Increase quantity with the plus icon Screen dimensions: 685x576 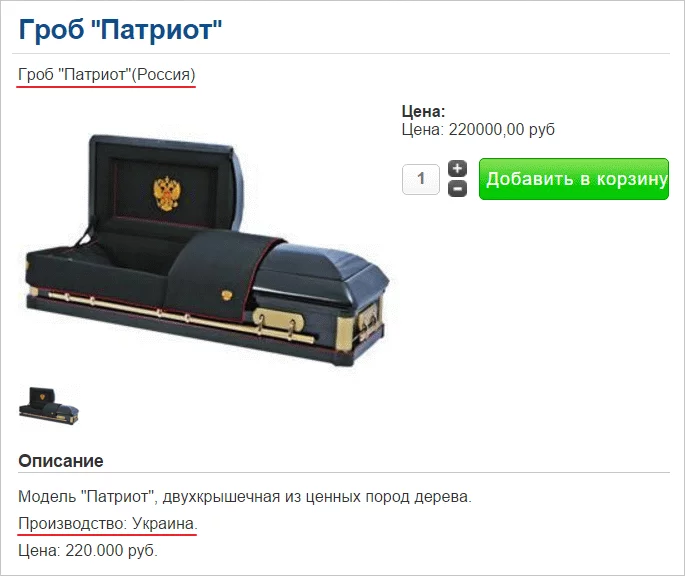tap(457, 168)
